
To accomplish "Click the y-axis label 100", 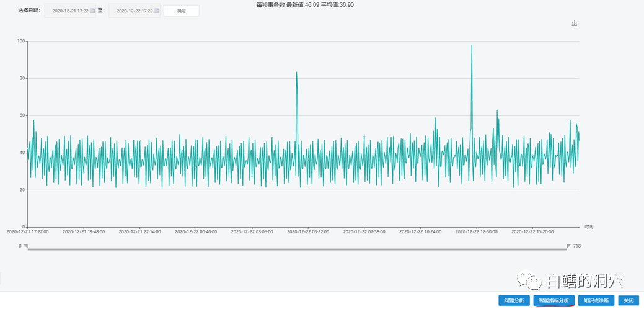I will (x=21, y=41).
